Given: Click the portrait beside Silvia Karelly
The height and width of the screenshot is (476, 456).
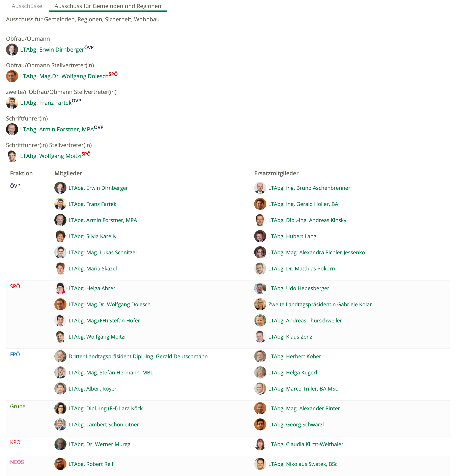Looking at the screenshot, I should [60, 236].
